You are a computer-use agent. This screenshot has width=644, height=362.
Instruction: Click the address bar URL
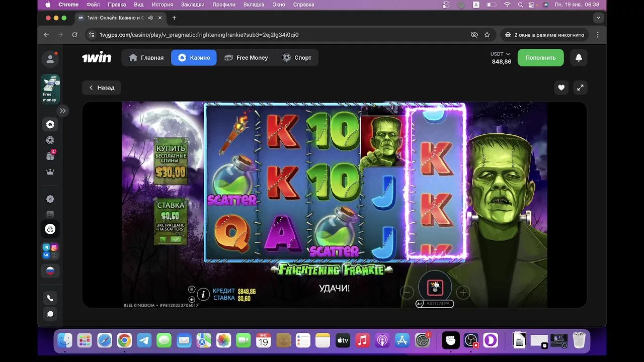tap(199, 35)
